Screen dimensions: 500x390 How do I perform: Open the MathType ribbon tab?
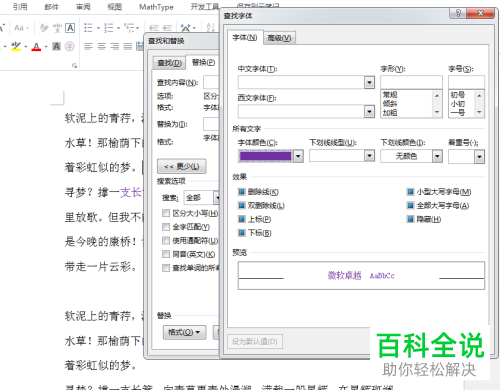[x=156, y=7]
